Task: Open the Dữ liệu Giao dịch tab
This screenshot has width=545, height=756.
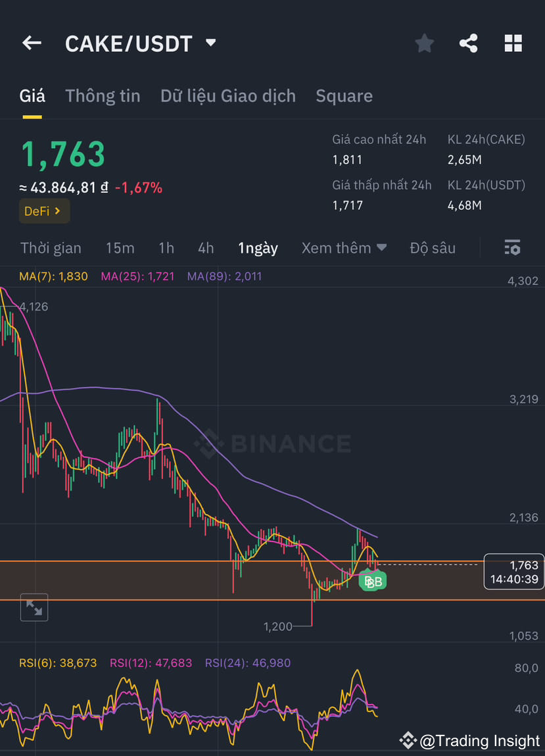Action: (228, 96)
